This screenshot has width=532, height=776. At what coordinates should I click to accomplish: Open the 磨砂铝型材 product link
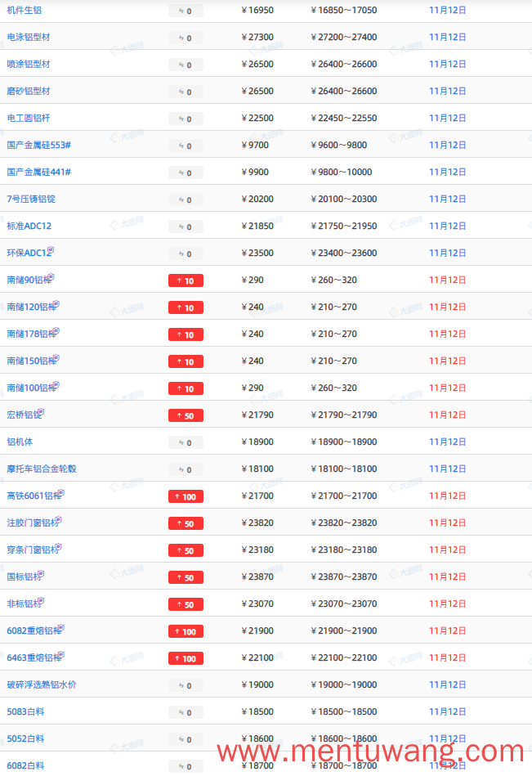click(x=28, y=91)
